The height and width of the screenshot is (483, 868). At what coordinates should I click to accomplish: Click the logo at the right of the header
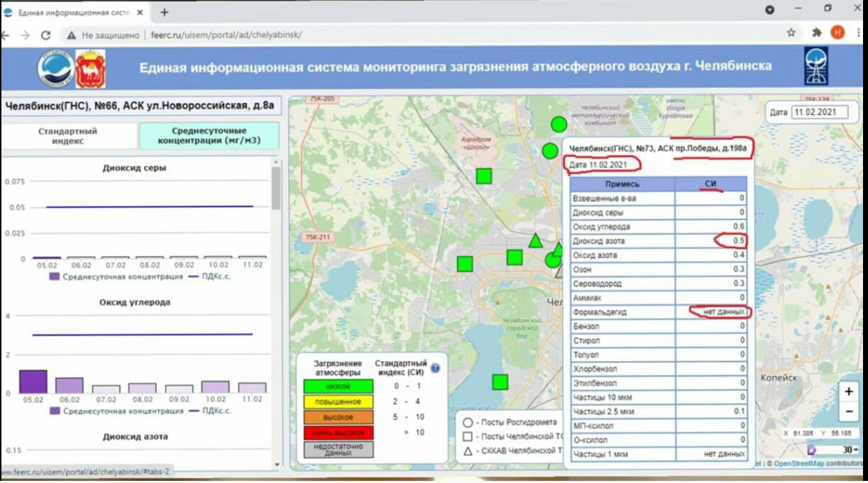point(815,66)
